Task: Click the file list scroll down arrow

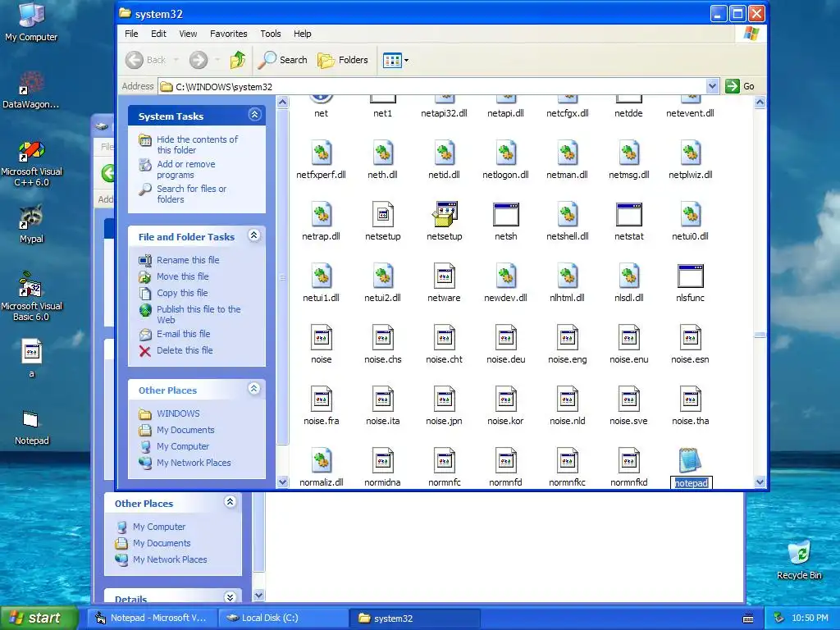Action: (x=760, y=482)
